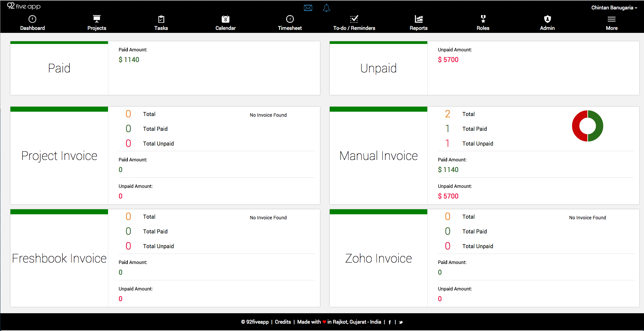Screen dimensions: 644x331
Task: Open the Reports menu label
Action: tap(419, 28)
